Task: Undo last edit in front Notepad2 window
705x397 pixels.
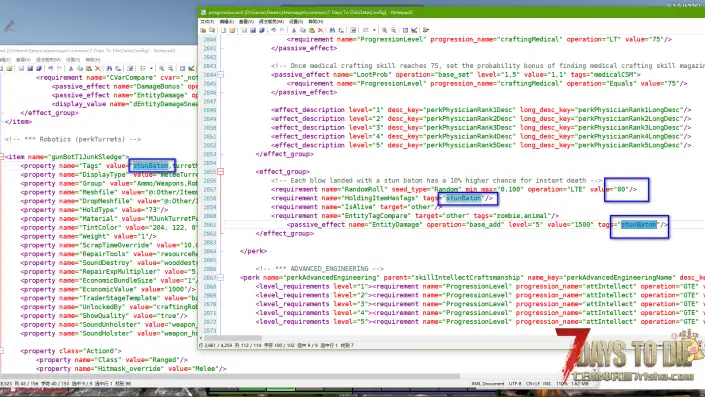Action: point(274,30)
